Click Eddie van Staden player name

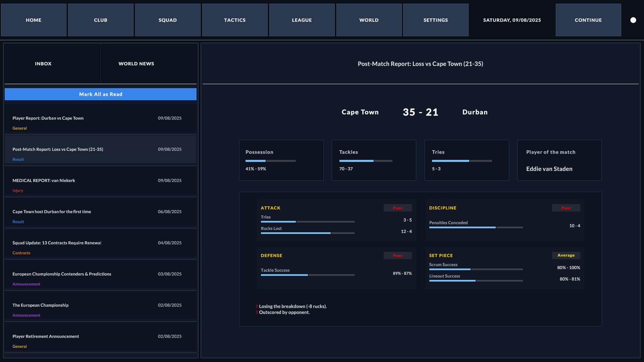coord(549,169)
